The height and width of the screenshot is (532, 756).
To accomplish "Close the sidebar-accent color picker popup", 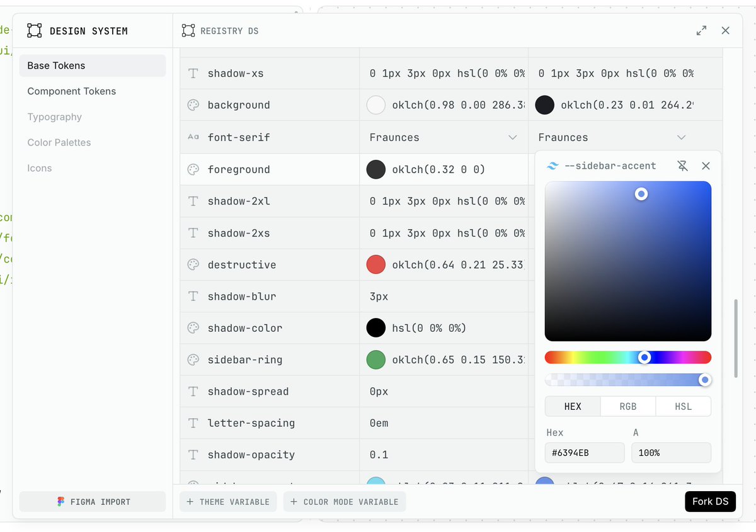I will click(x=706, y=166).
